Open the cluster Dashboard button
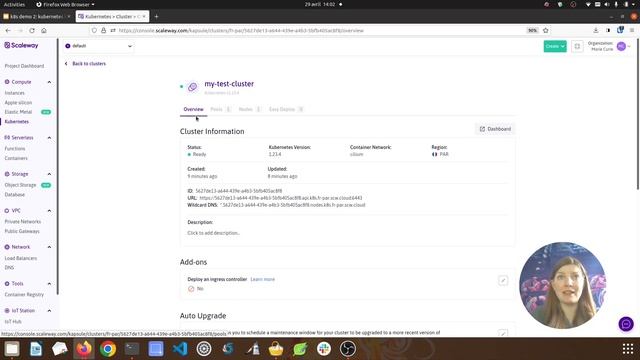640x360 pixels. pyautogui.click(x=495, y=129)
